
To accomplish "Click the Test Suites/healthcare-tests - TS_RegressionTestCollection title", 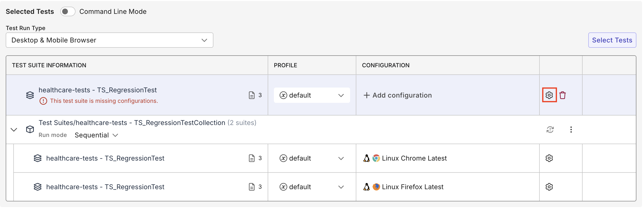I will point(132,123).
